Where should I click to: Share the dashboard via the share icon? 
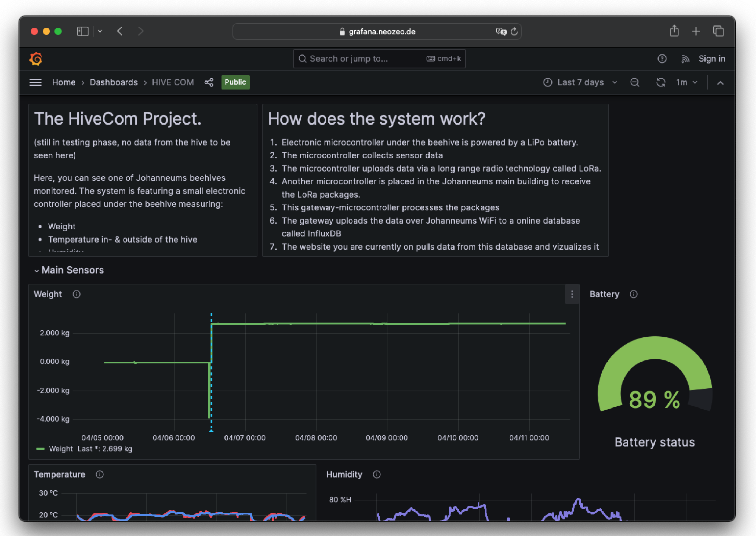pos(209,82)
